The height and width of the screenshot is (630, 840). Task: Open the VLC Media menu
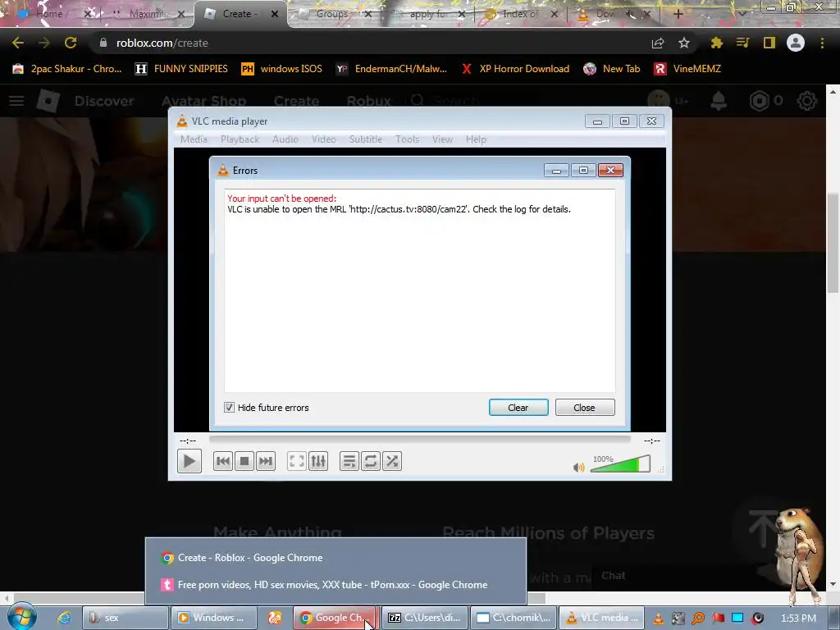tap(194, 139)
